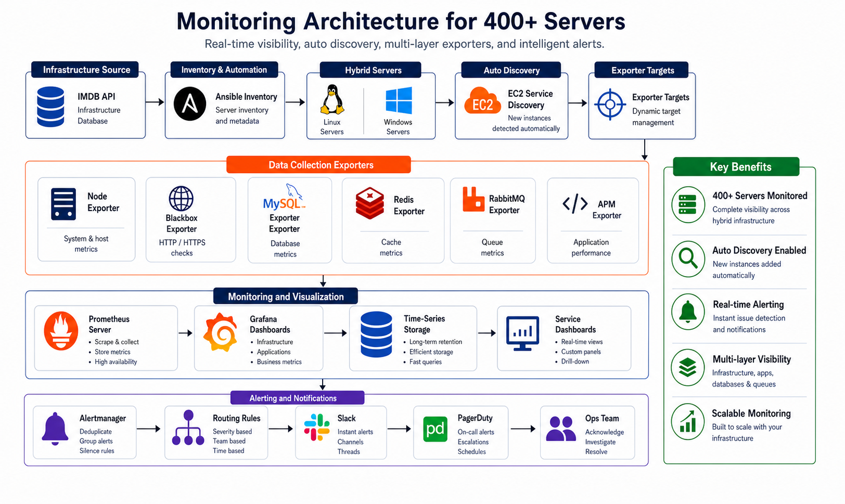
Task: Click the subtitle about real-time visibility
Action: (404, 44)
